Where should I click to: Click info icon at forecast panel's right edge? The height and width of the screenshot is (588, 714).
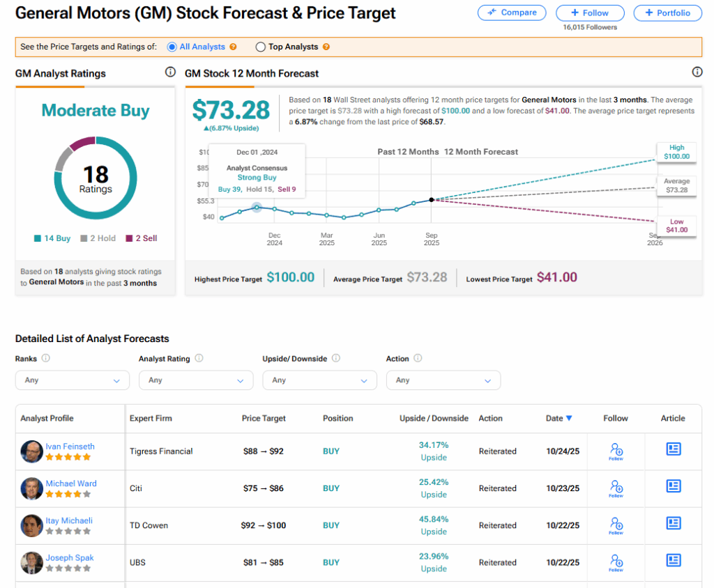click(x=697, y=72)
